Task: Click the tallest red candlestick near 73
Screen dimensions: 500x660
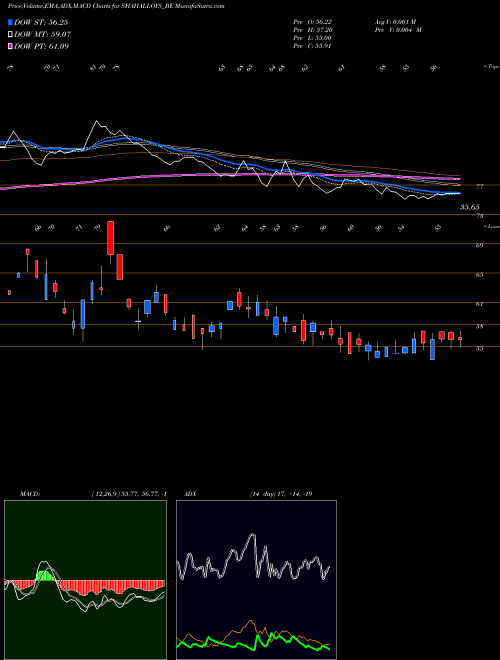Action: point(110,238)
